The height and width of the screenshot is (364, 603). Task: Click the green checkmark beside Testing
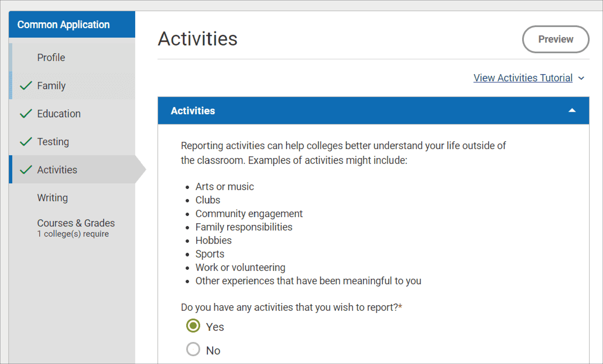click(26, 142)
